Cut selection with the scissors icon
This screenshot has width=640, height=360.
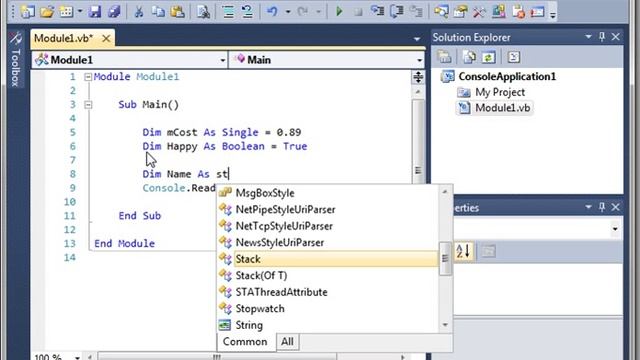tap(139, 11)
